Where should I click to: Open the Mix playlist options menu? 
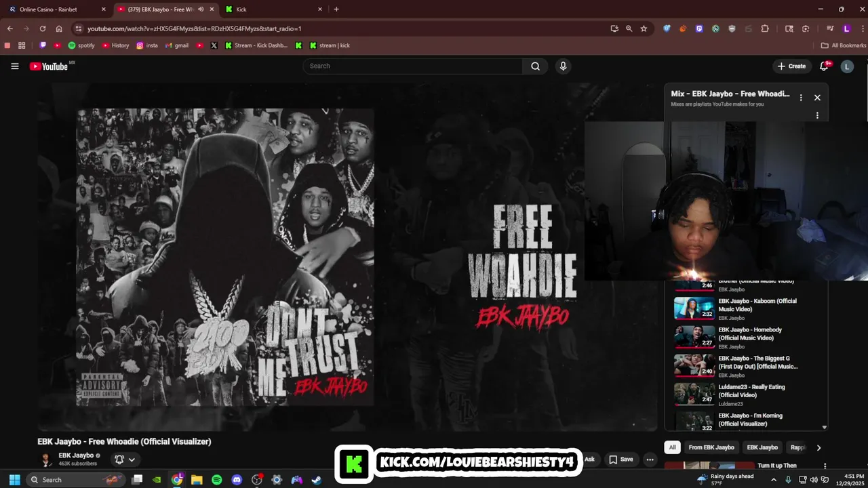(x=801, y=98)
